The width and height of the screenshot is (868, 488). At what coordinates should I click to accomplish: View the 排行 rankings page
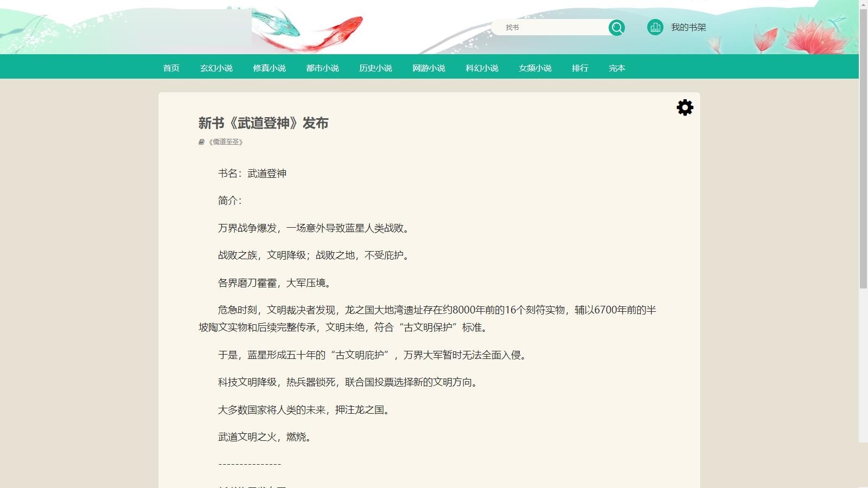coord(580,68)
